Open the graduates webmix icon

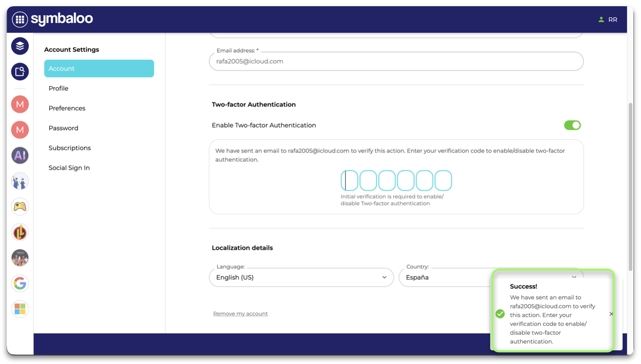coord(20,181)
